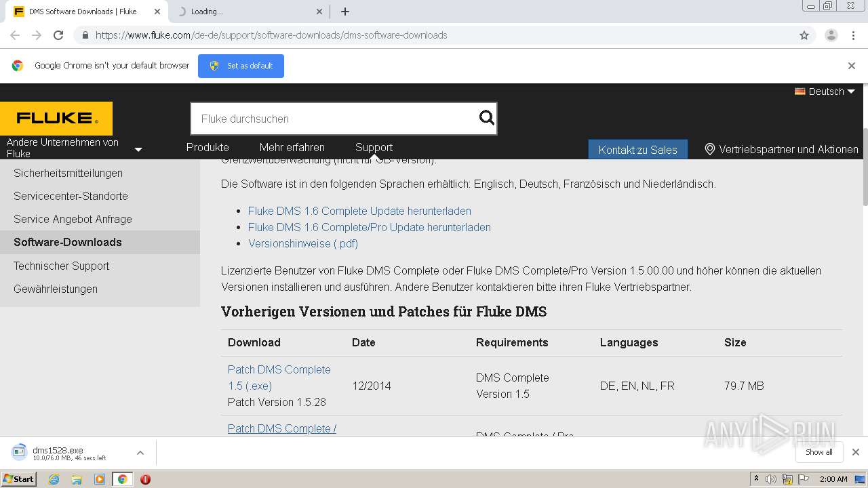The image size is (868, 488).
Task: Click Show all downloads button
Action: (818, 452)
